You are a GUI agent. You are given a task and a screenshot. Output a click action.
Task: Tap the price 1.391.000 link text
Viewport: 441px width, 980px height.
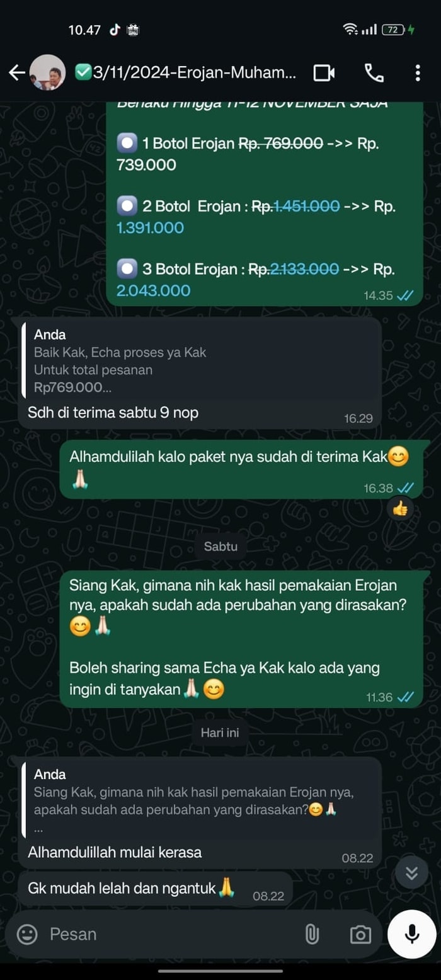pyautogui.click(x=150, y=228)
